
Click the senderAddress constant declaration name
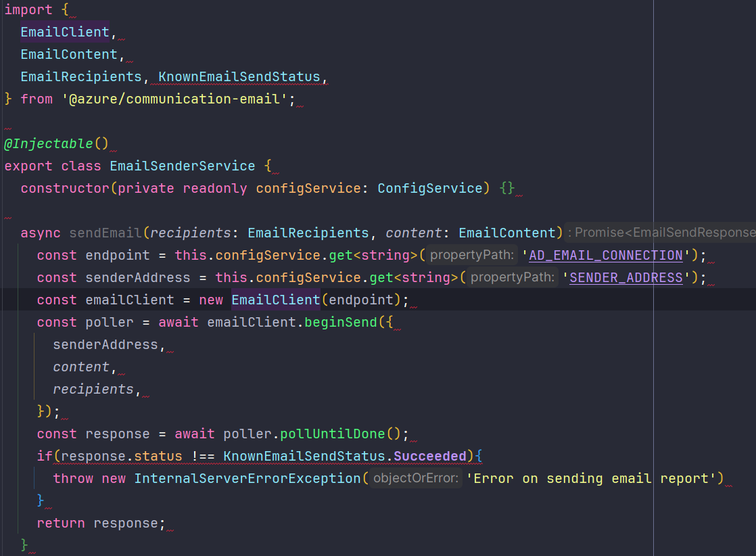[138, 277]
